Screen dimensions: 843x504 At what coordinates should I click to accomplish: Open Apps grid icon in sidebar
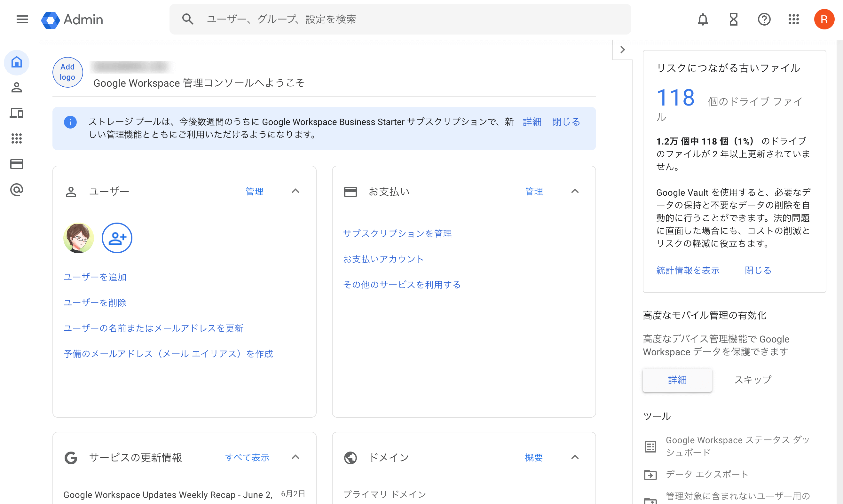coord(17,138)
